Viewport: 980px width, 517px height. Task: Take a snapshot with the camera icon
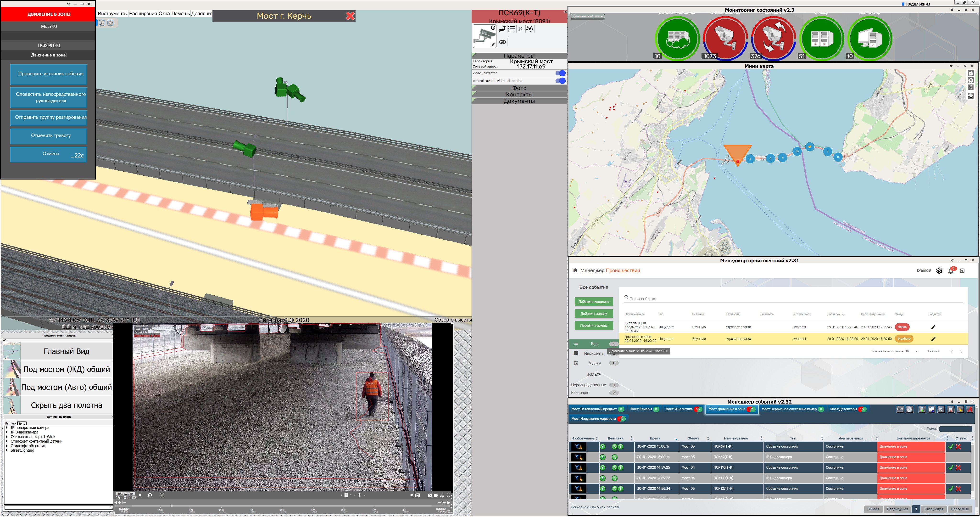[429, 495]
